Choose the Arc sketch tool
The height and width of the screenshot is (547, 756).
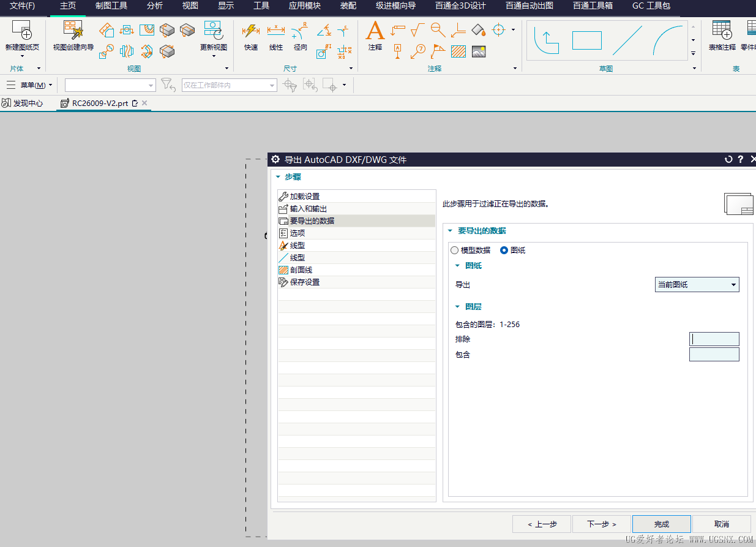tap(668, 41)
